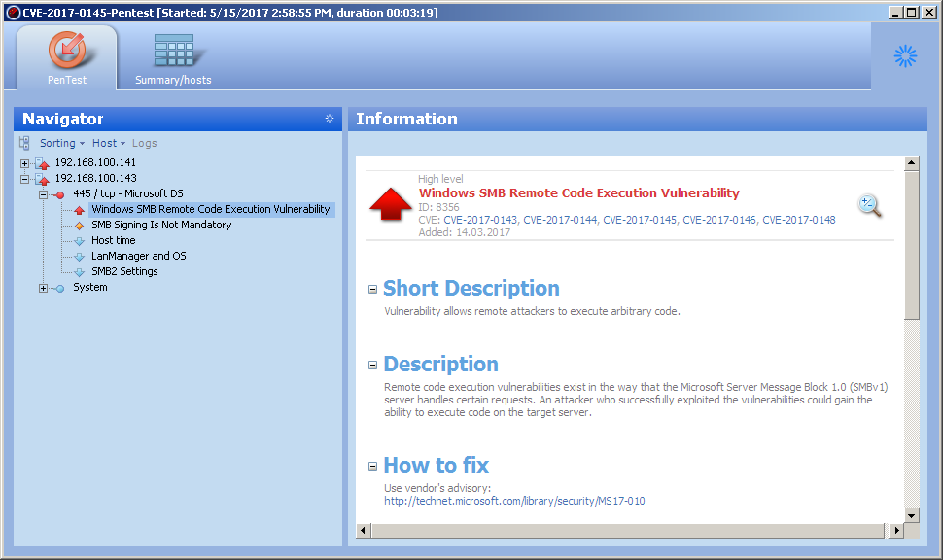Open the Host dropdown menu

click(x=109, y=143)
